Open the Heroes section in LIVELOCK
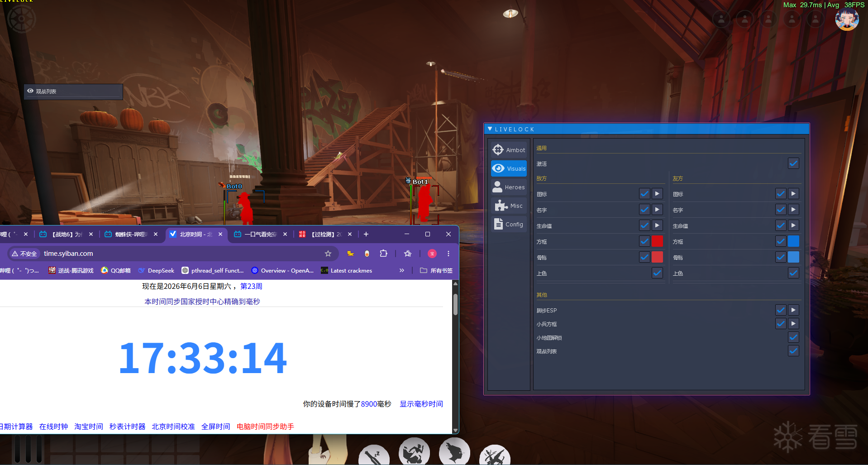This screenshot has width=868, height=465. coord(509,187)
